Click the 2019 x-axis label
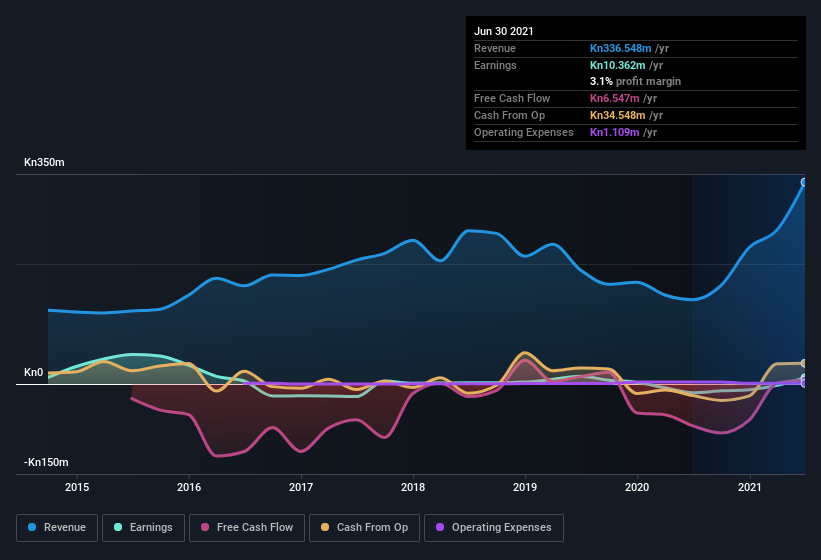The width and height of the screenshot is (821, 560). (525, 487)
